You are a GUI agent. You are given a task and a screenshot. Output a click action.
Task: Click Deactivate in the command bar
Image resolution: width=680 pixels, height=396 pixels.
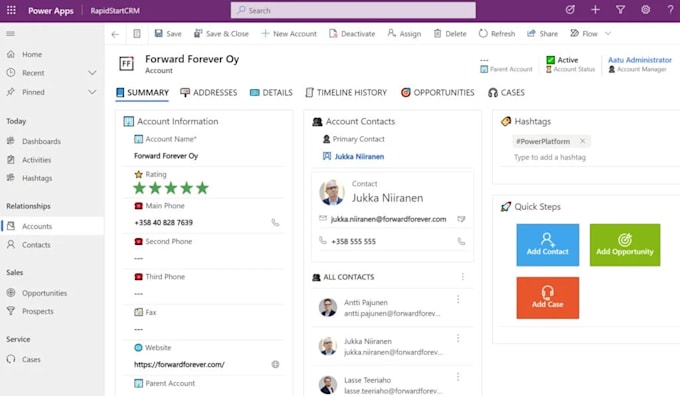(352, 34)
